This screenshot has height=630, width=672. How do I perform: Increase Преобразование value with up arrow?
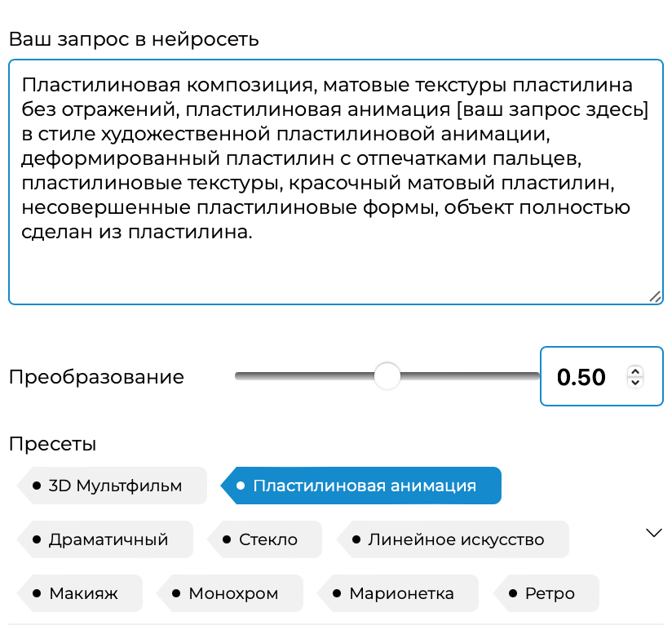point(635,371)
